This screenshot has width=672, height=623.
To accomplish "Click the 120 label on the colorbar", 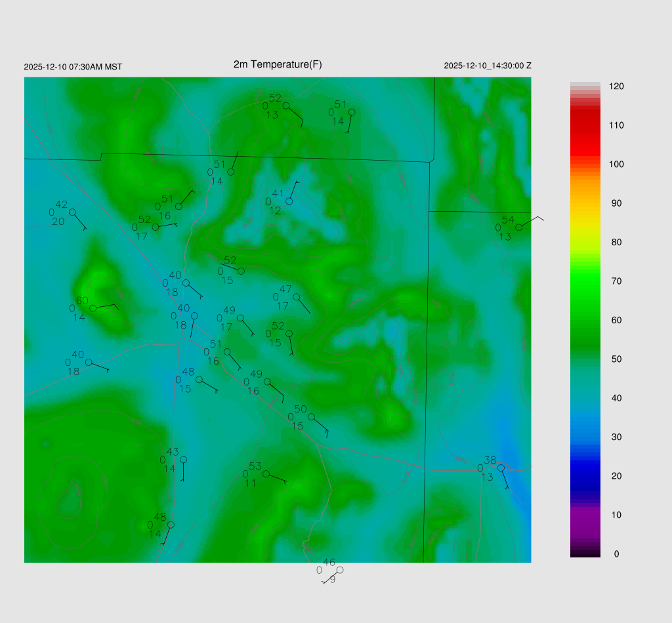I will coord(616,87).
